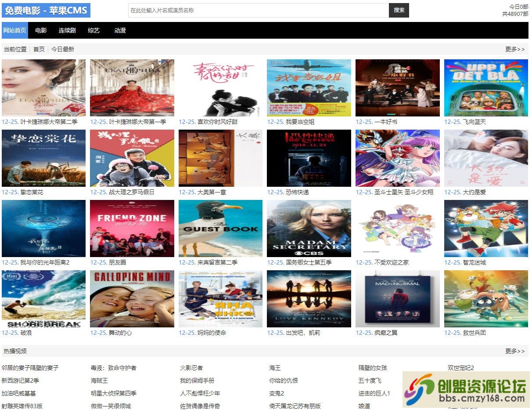Open hot video 海王
This screenshot has height=410, width=532.
pyautogui.click(x=275, y=368)
